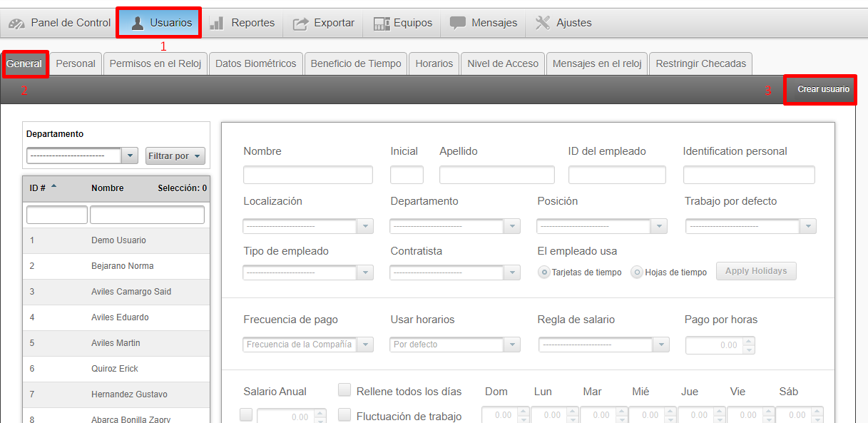Viewport: 868px width, 423px height.
Task: Open Ajustes wrench tools icon
Action: (543, 23)
